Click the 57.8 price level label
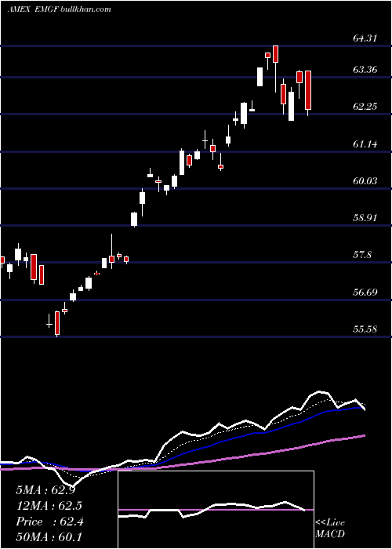Screen dimensions: 392x549 click(362, 255)
